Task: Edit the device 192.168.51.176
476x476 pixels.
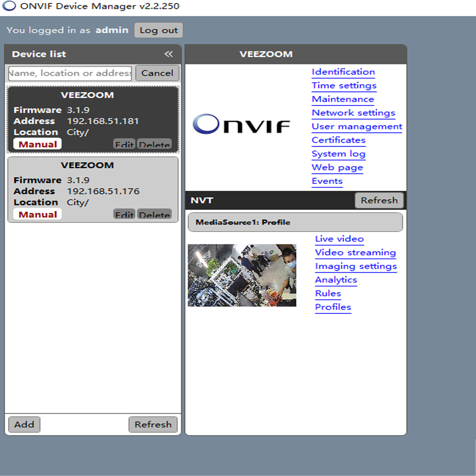Action: [x=124, y=214]
